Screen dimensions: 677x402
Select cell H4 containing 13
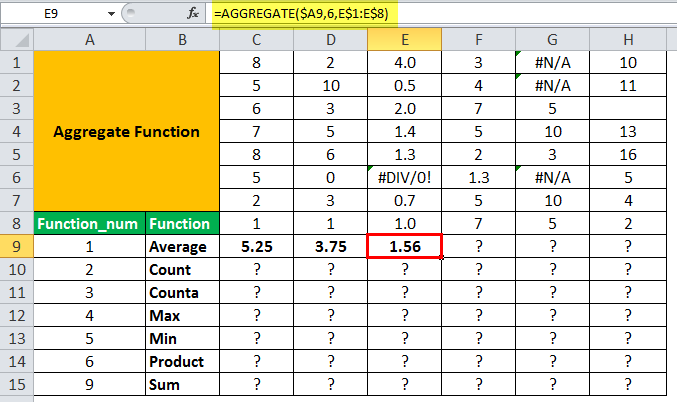628,131
